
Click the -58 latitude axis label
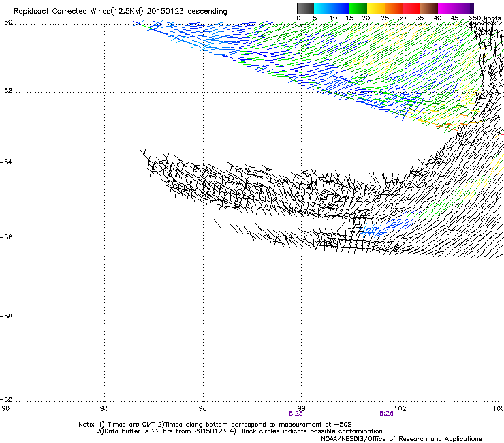(x=6, y=316)
